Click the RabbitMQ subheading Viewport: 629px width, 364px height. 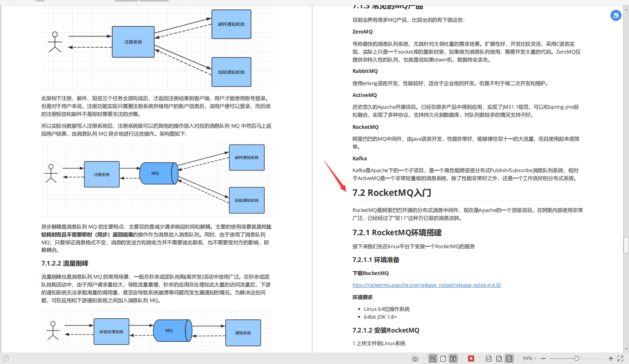click(365, 71)
